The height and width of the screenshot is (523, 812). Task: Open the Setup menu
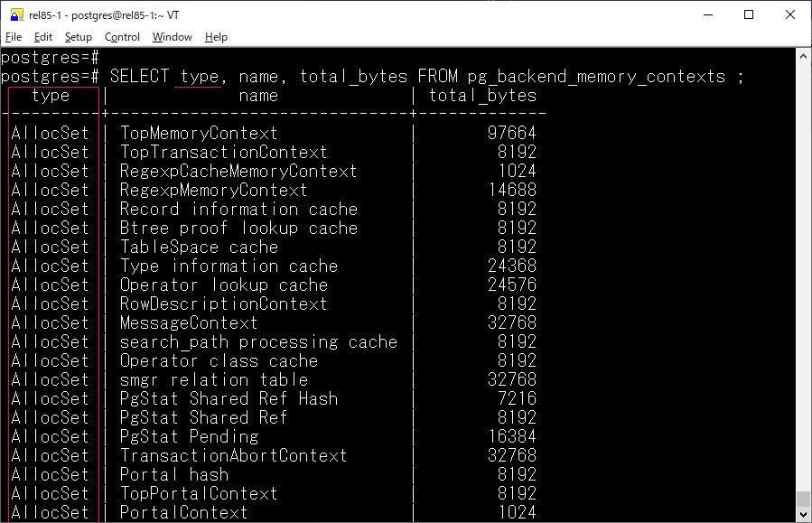(79, 37)
